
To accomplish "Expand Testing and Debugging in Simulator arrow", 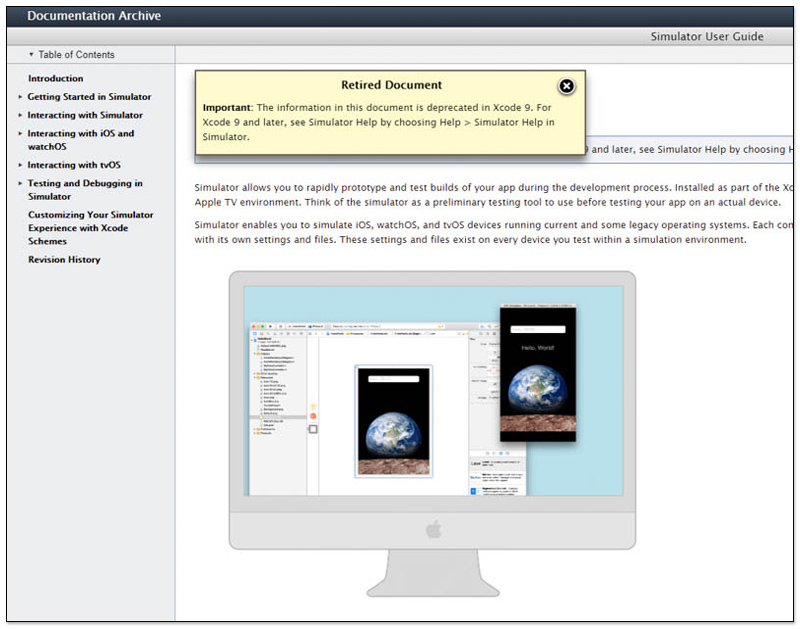I will coord(20,183).
